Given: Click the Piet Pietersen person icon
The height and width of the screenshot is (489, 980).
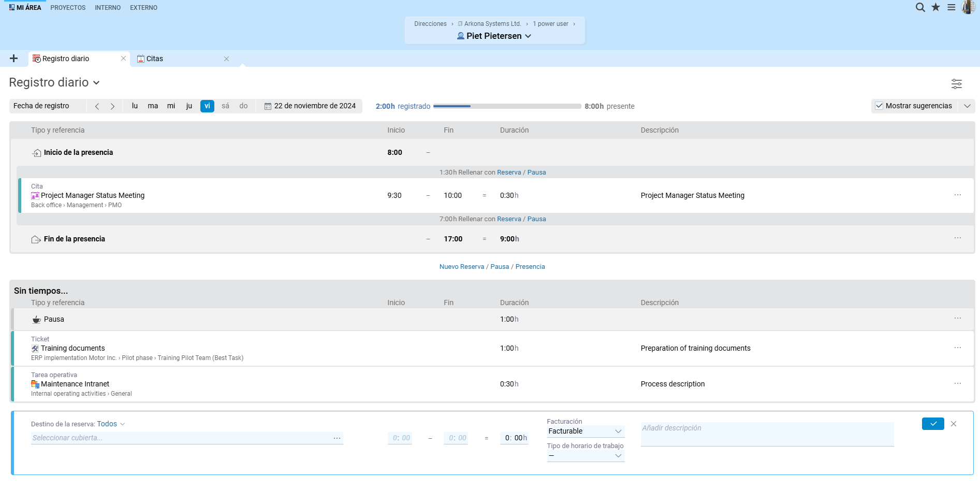Looking at the screenshot, I should 461,36.
